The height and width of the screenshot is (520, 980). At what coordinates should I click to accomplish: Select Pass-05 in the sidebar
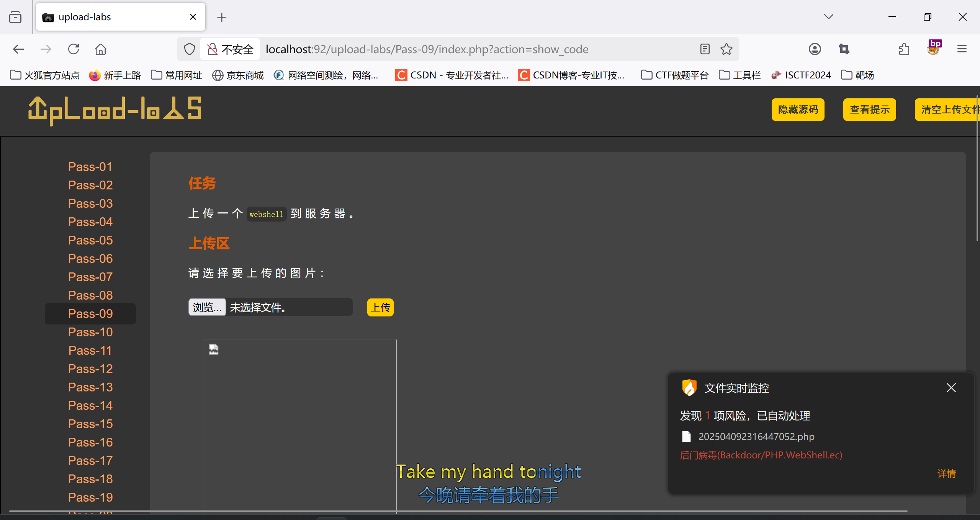[90, 240]
